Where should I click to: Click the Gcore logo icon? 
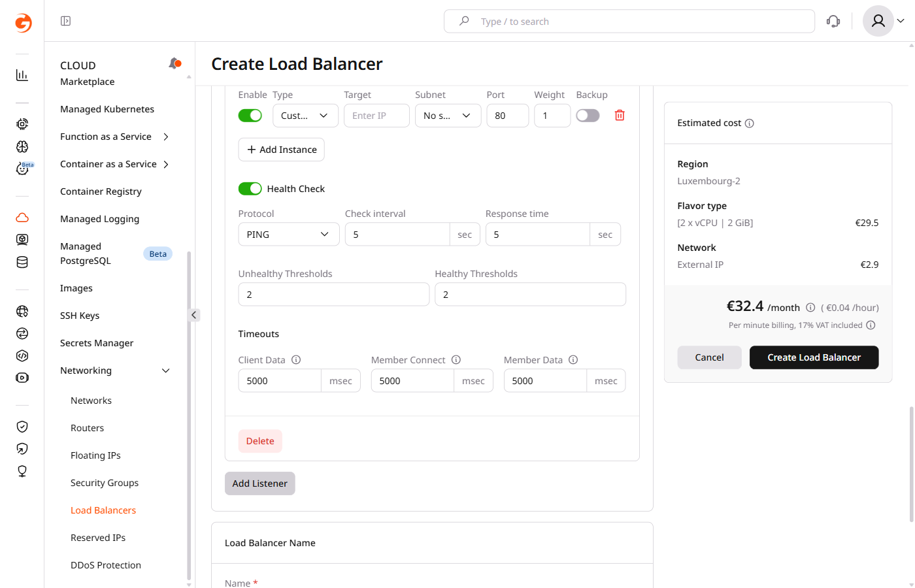[23, 23]
